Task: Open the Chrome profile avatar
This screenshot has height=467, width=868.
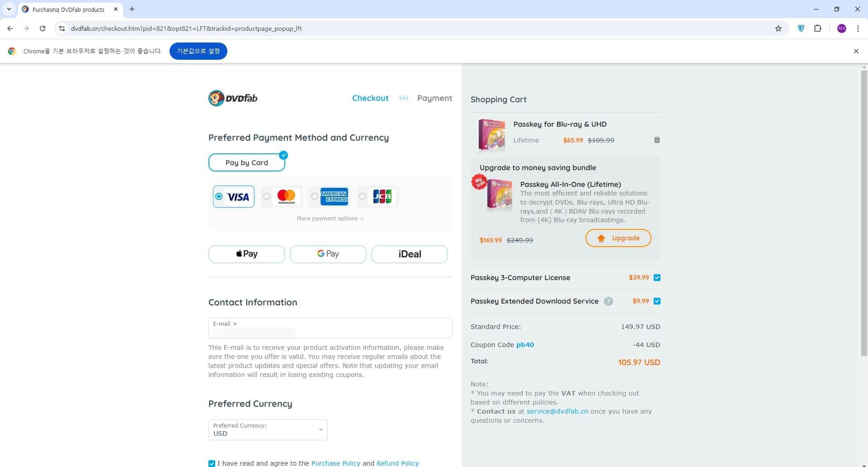Action: pos(842,29)
